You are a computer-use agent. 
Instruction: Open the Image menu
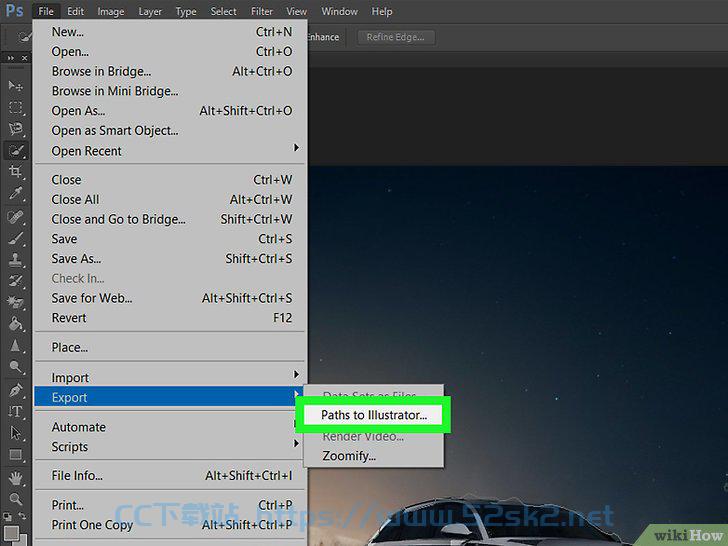[x=110, y=11]
